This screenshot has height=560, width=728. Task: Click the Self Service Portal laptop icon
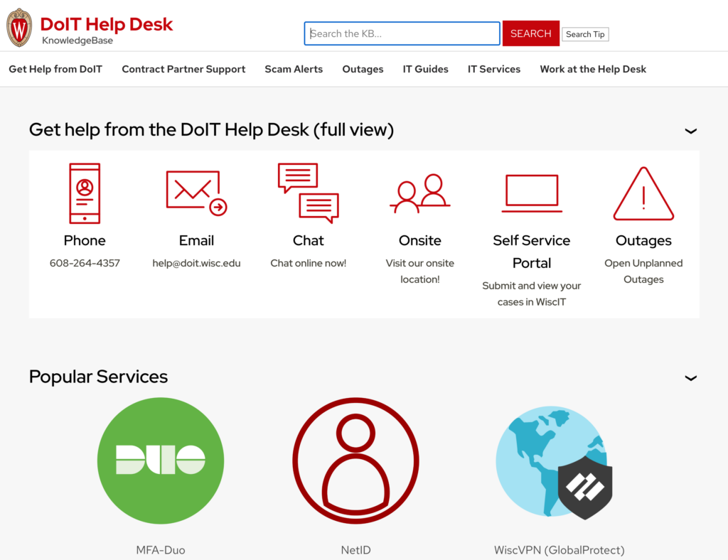532,193
